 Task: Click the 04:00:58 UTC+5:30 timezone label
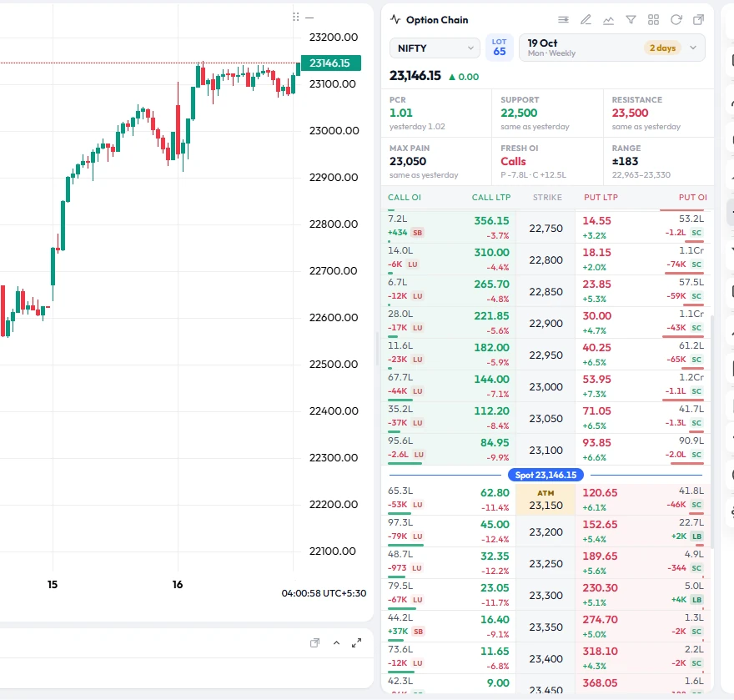pyautogui.click(x=324, y=593)
